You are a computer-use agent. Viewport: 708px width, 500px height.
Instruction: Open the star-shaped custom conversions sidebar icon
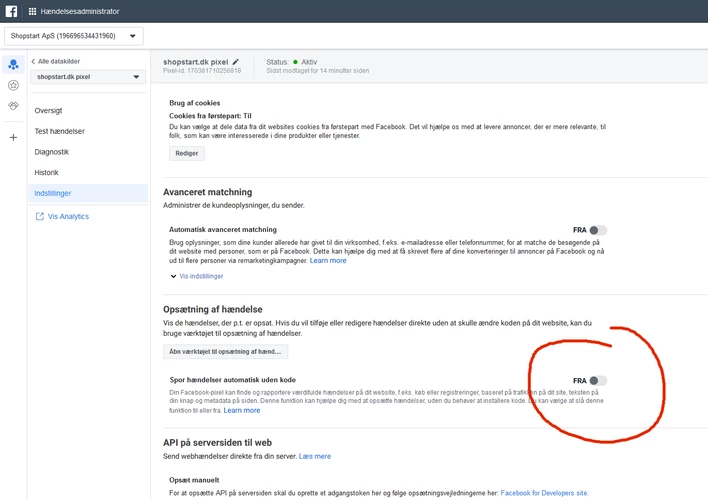point(13,85)
